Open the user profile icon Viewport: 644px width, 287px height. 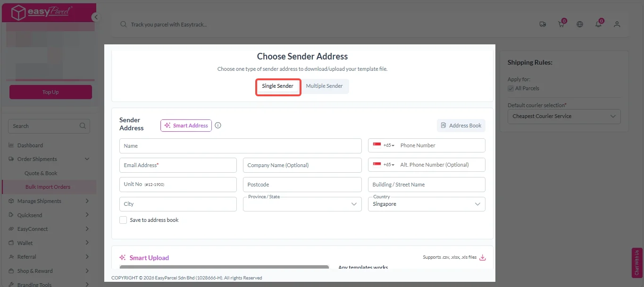(x=617, y=25)
